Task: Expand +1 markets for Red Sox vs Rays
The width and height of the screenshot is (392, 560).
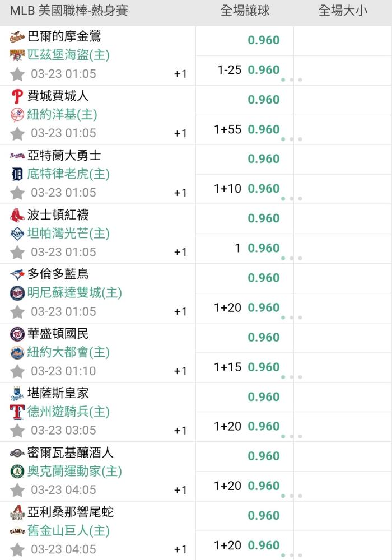Action: pyautogui.click(x=180, y=252)
